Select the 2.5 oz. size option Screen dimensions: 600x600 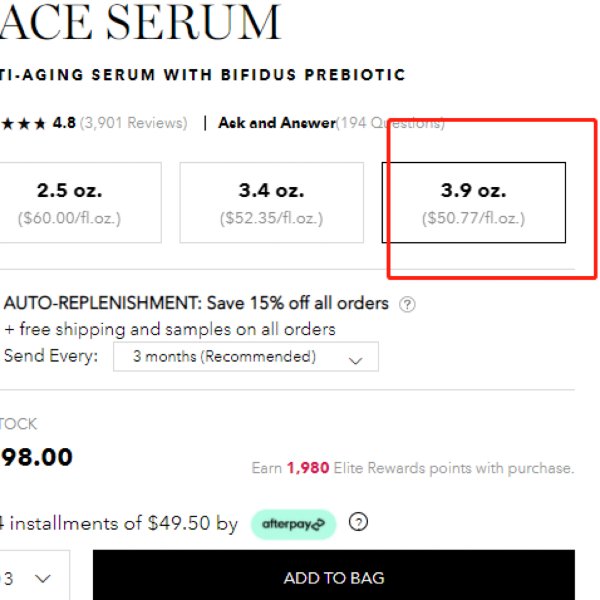pos(78,202)
